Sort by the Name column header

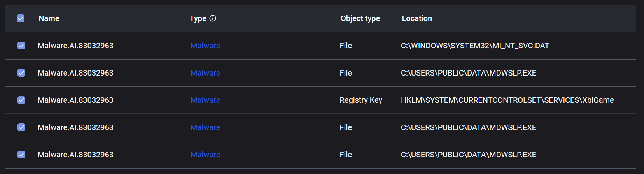[x=49, y=18]
